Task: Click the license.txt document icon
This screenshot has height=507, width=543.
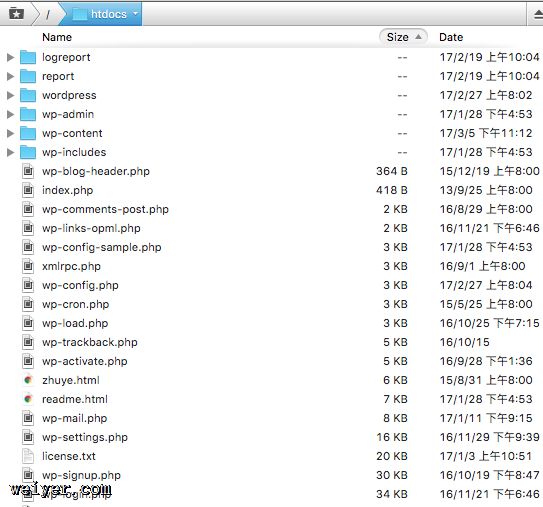Action: point(28,456)
